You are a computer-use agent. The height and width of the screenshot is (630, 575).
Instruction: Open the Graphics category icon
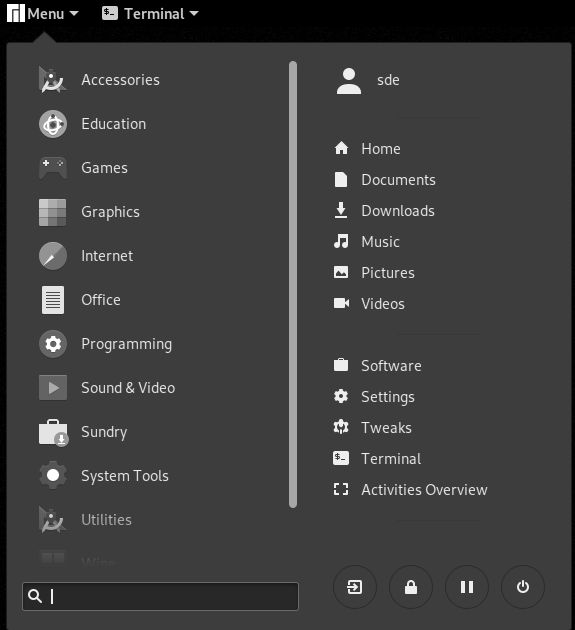click(x=53, y=212)
